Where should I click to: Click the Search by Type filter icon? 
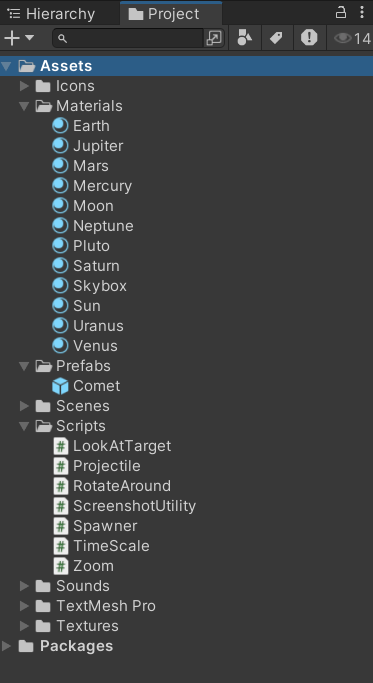(244, 38)
